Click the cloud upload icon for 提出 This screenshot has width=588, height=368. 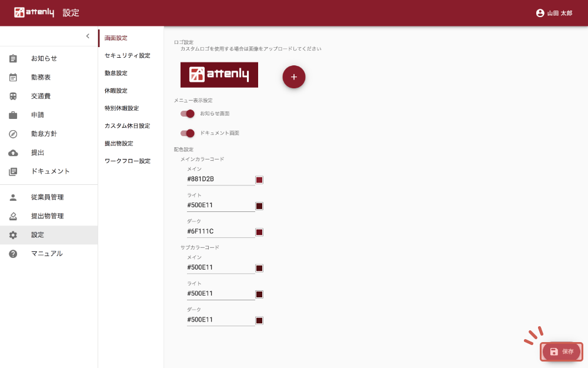(13, 152)
